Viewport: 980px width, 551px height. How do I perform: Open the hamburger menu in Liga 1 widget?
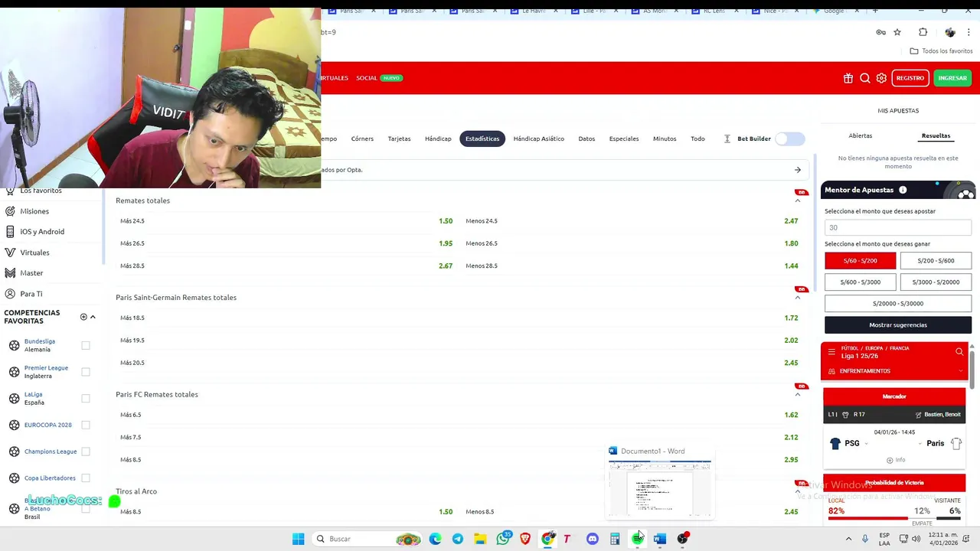(831, 352)
